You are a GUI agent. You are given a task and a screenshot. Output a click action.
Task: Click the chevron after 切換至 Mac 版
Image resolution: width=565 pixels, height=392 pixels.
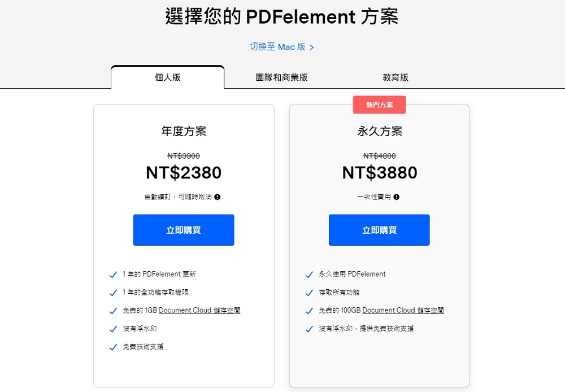click(311, 47)
